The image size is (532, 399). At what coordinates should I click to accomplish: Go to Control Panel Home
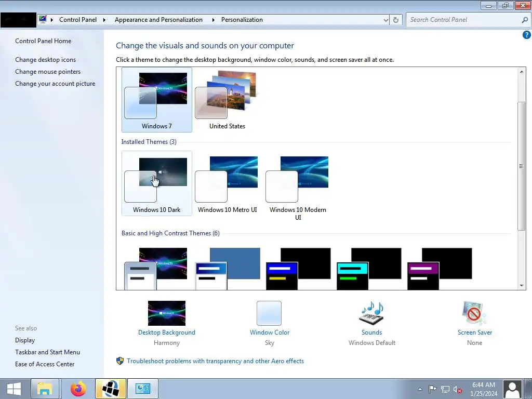pos(43,41)
